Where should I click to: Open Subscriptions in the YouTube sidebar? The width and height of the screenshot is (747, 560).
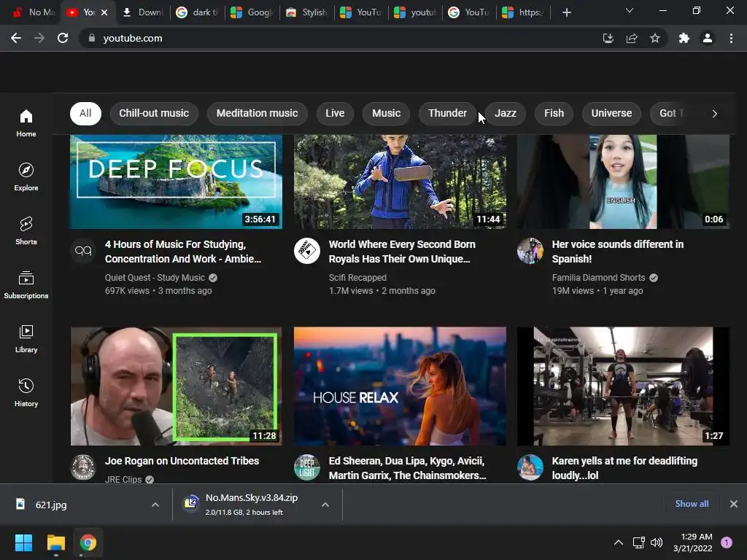click(26, 285)
